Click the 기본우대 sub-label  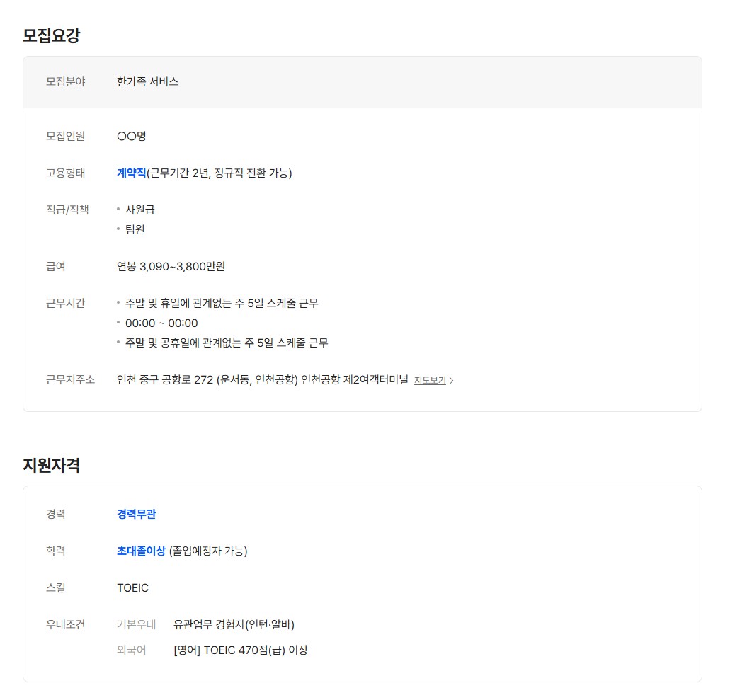(x=136, y=624)
